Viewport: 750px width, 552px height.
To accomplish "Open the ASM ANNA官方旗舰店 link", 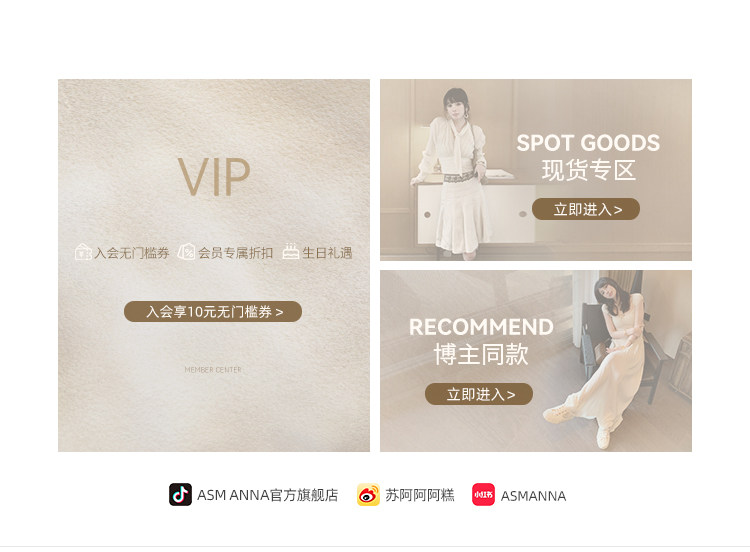I will pyautogui.click(x=268, y=495).
